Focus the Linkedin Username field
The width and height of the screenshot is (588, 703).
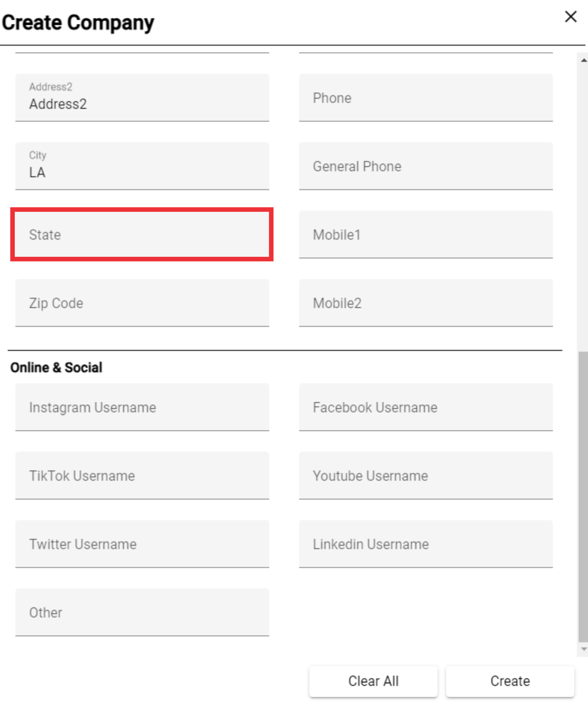[426, 544]
